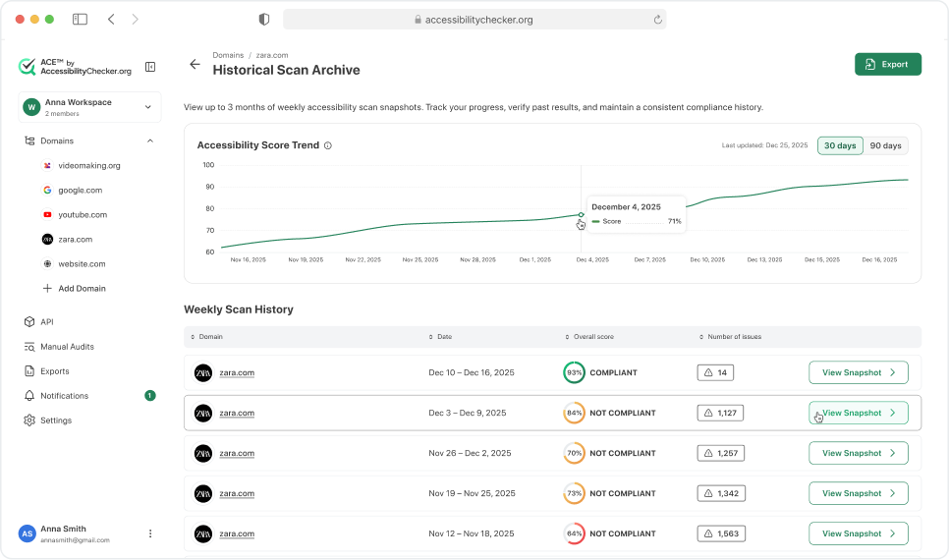Open the website.com domain
This screenshot has width=949, height=560.
click(82, 264)
